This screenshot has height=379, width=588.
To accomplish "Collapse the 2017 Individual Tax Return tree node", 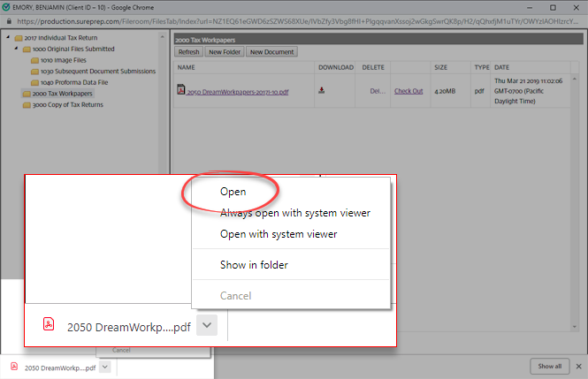I will point(7,38).
